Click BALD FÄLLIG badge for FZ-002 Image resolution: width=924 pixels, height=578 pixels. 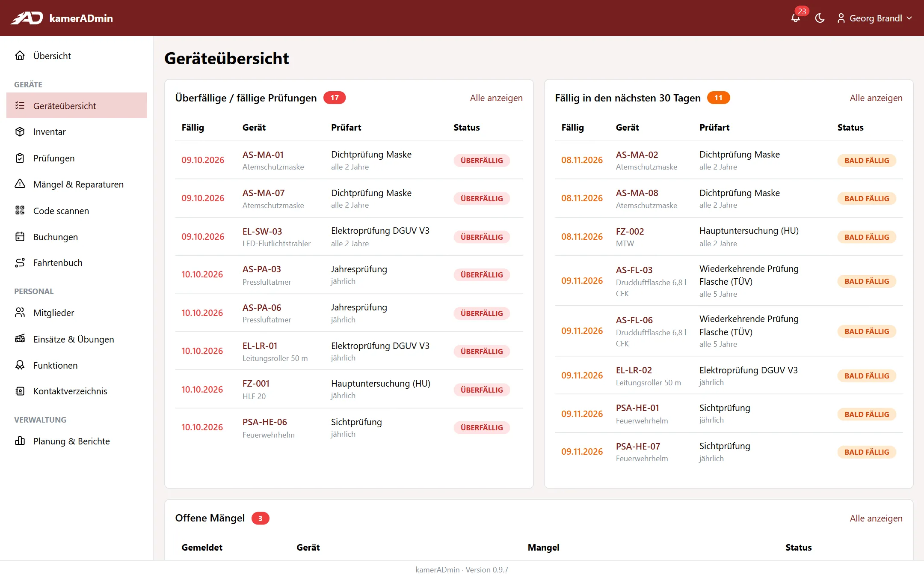(x=867, y=237)
